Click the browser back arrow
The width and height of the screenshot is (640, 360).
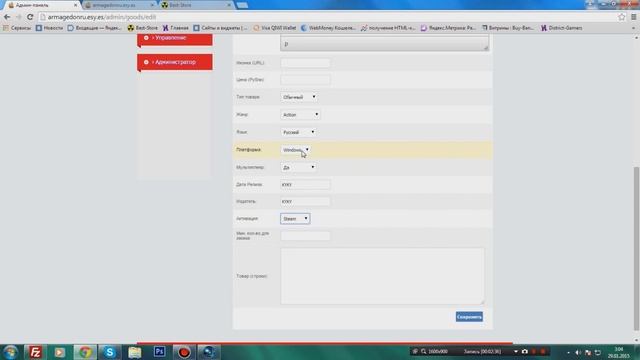pos(7,17)
